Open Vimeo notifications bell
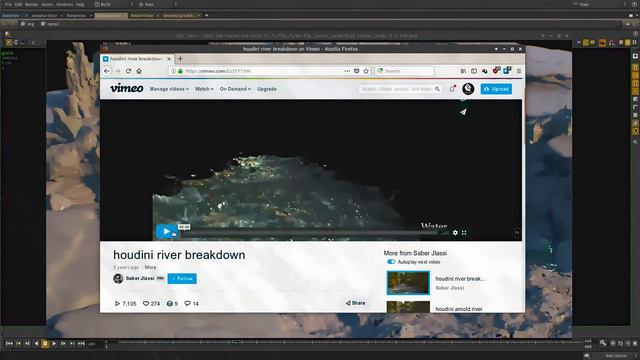This screenshot has width=640, height=360. (452, 89)
